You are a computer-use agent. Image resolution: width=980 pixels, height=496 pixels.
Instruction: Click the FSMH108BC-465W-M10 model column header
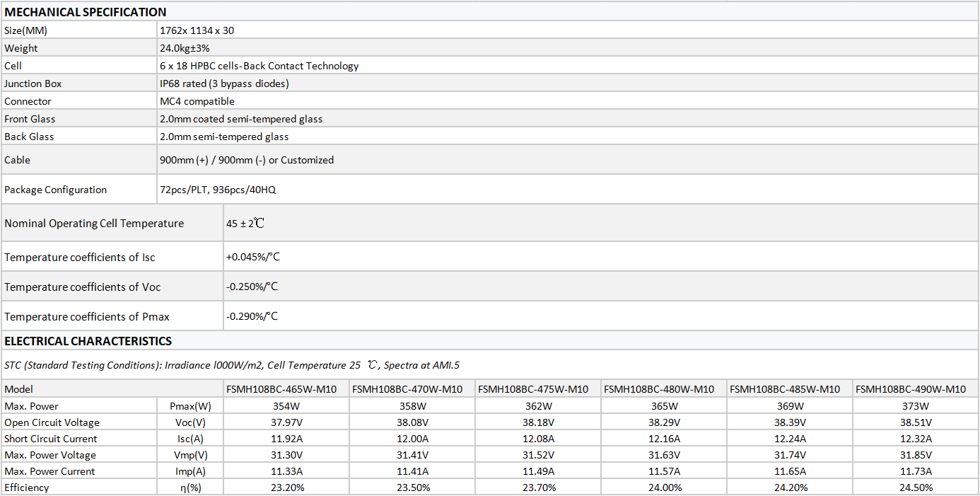tap(281, 389)
